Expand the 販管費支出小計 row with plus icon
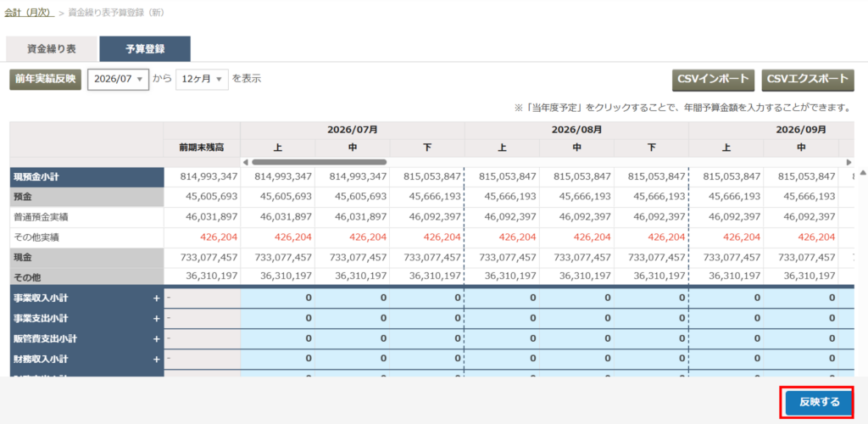The image size is (868, 424). 157,338
